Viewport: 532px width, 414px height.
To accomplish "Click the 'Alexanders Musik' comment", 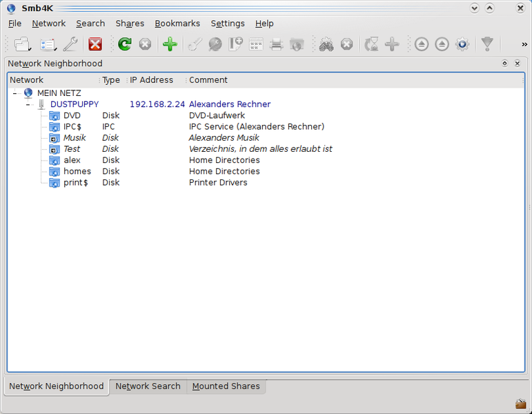I will 224,138.
